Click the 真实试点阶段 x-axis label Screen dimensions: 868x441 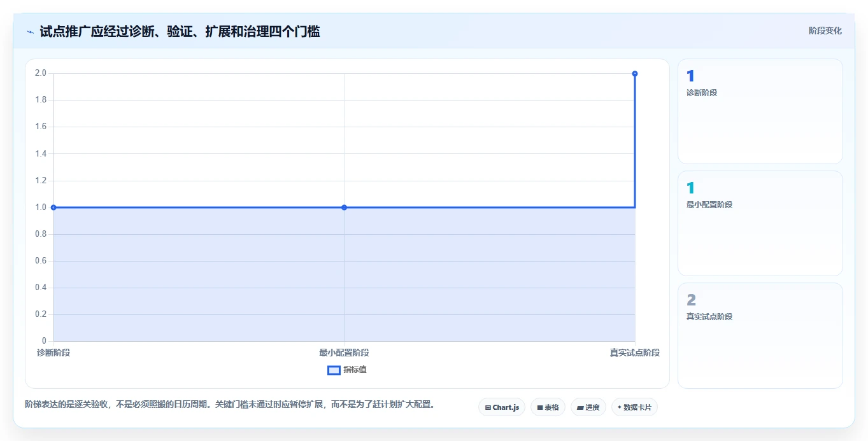tap(635, 353)
